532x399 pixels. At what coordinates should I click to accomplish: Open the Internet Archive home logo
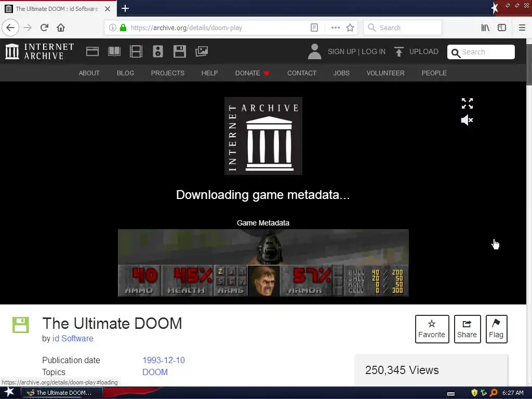39,51
